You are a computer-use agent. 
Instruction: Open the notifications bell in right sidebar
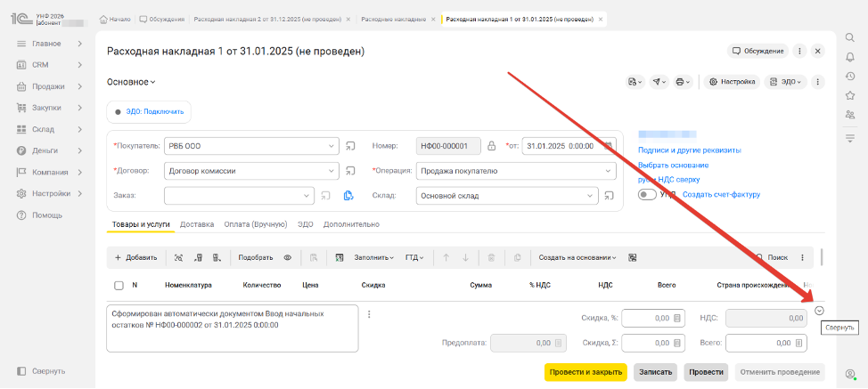click(x=850, y=56)
